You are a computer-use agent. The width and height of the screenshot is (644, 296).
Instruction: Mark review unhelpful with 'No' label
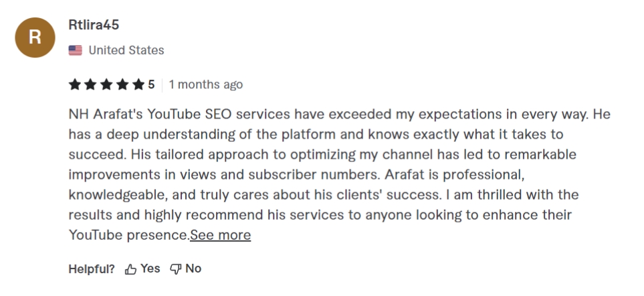point(193,269)
